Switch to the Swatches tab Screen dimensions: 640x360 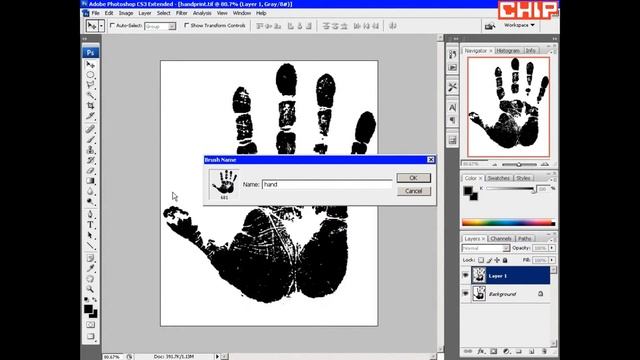pyautogui.click(x=498, y=178)
